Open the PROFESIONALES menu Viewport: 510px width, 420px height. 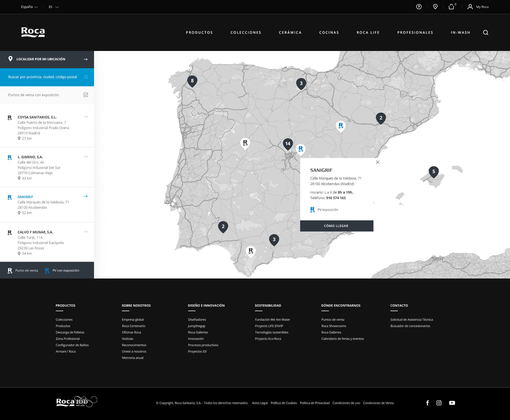click(415, 32)
